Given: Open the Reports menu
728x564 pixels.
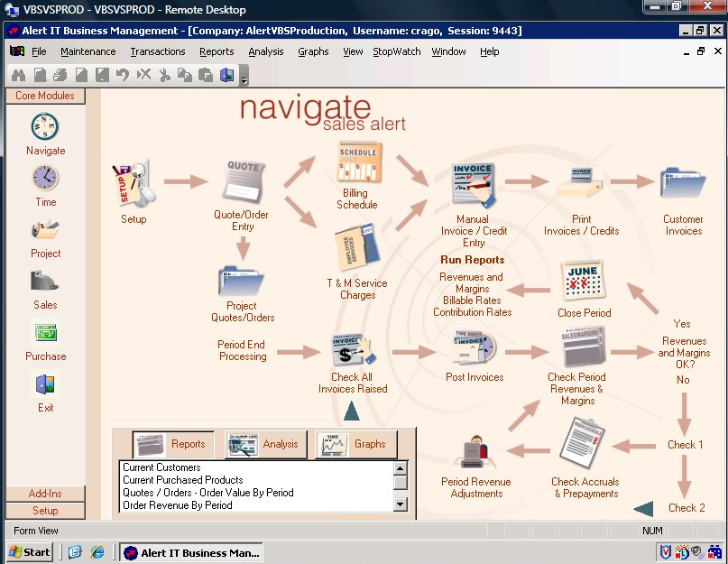Looking at the screenshot, I should point(217,51).
